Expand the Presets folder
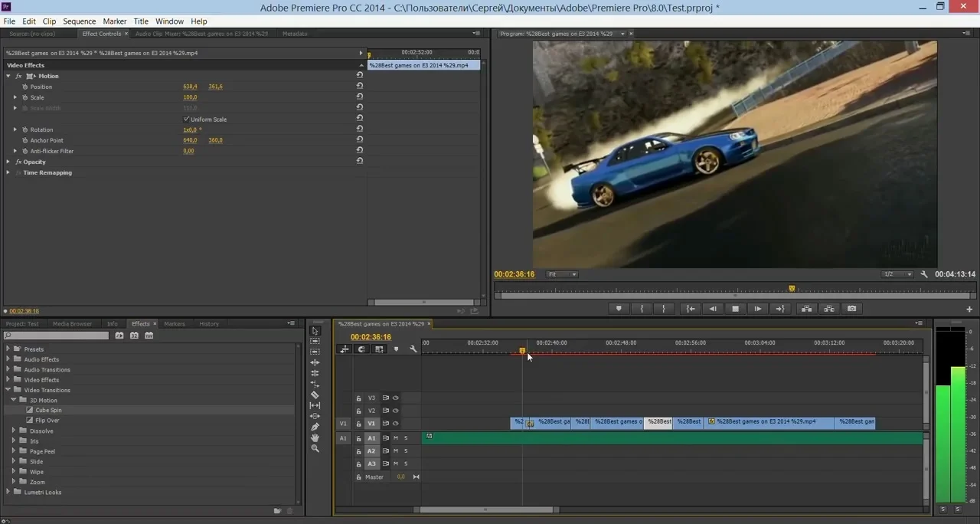This screenshot has width=980, height=524. click(x=8, y=349)
